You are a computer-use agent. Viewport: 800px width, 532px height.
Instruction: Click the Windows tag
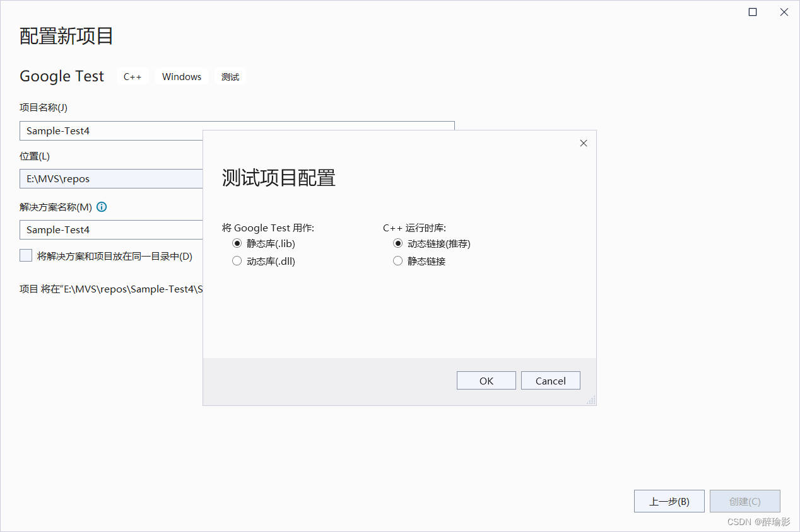[x=182, y=76]
